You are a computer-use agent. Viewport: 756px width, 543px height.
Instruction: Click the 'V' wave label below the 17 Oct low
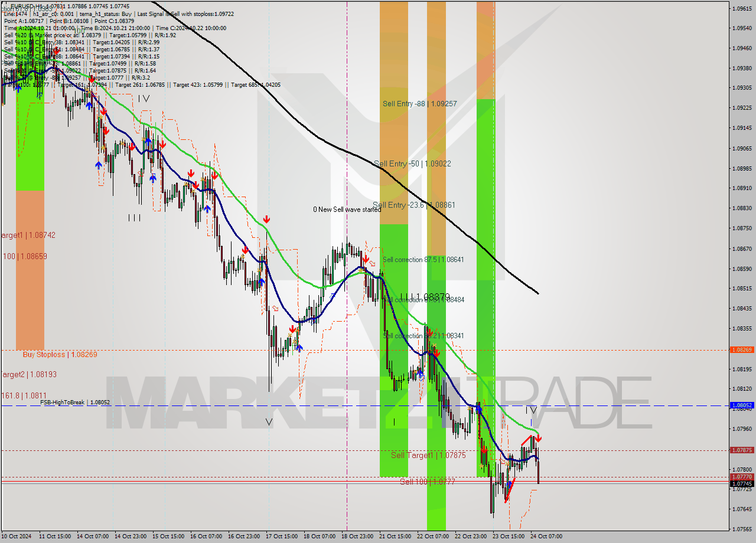click(x=269, y=422)
